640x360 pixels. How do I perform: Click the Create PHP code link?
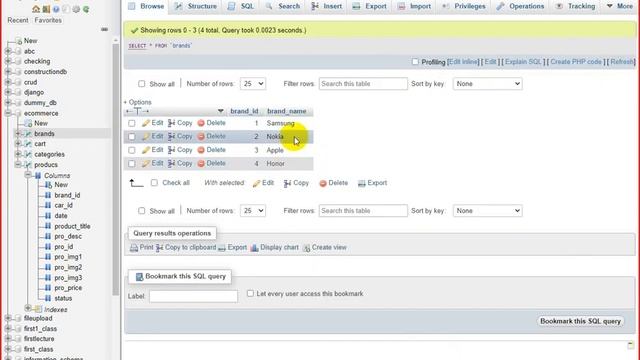576,62
